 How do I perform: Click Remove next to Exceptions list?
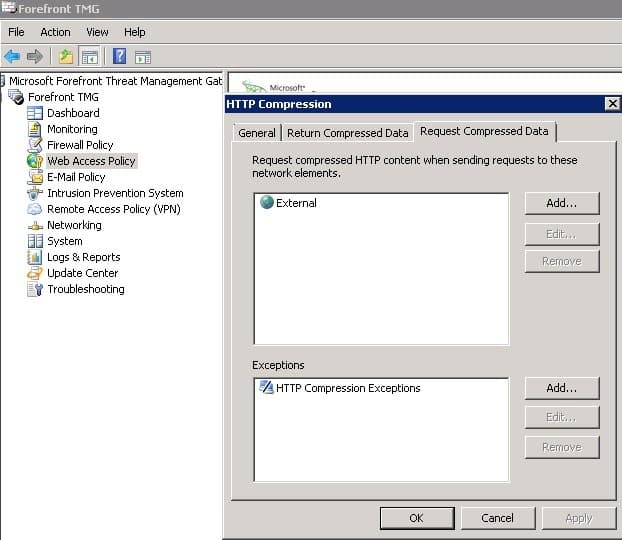(x=562, y=447)
